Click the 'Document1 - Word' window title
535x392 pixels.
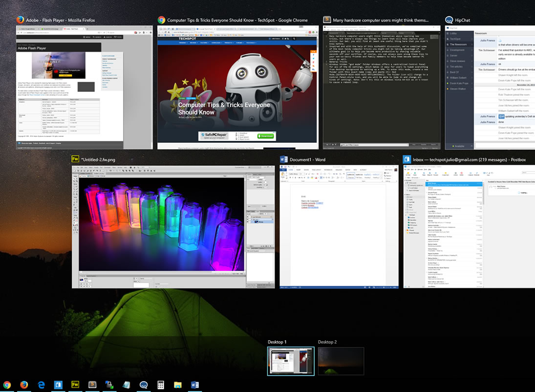307,159
